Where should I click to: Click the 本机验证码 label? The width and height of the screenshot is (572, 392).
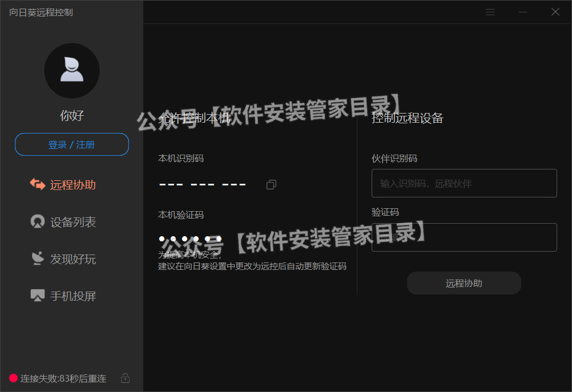[181, 215]
